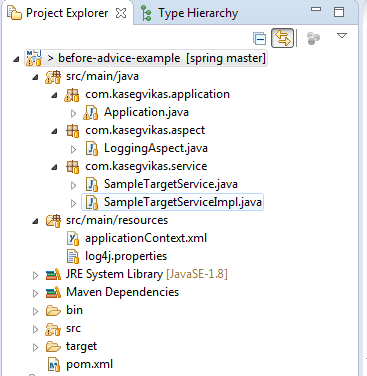
Task: Toggle Link with Editor button
Action: point(283,38)
